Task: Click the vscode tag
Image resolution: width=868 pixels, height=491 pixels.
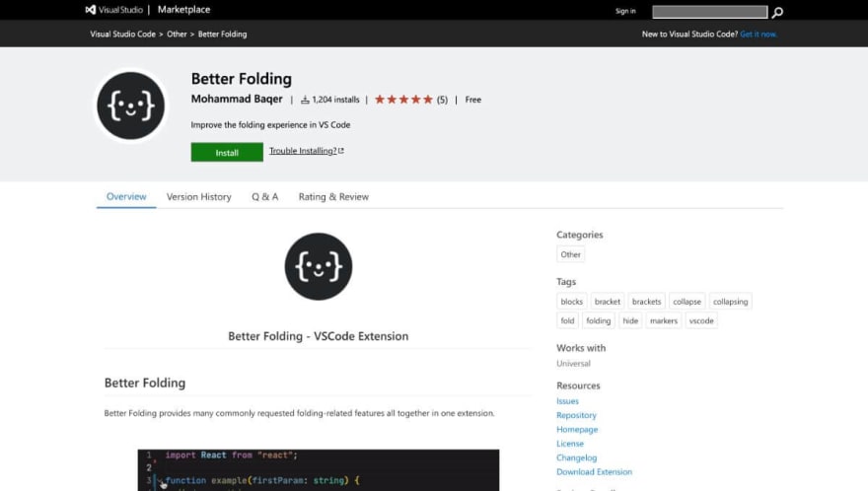Action: [x=701, y=321]
